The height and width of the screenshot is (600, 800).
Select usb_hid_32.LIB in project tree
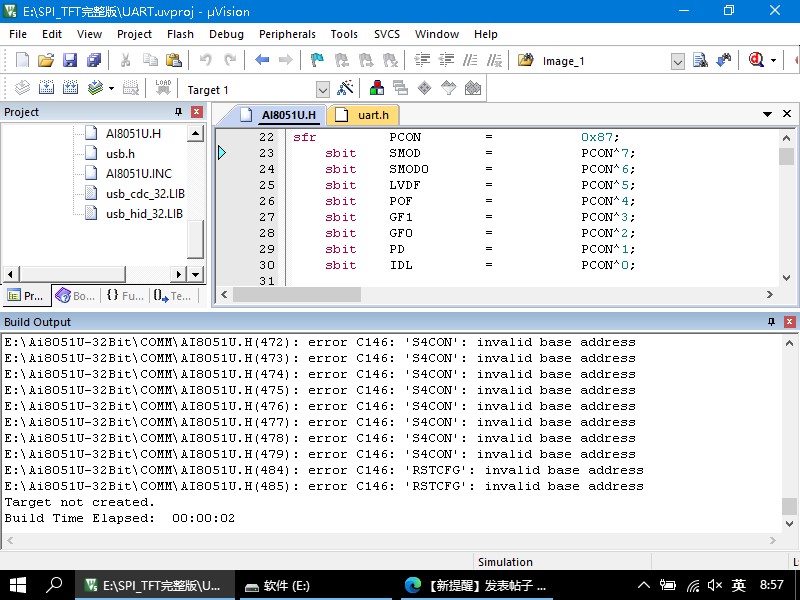[144, 214]
